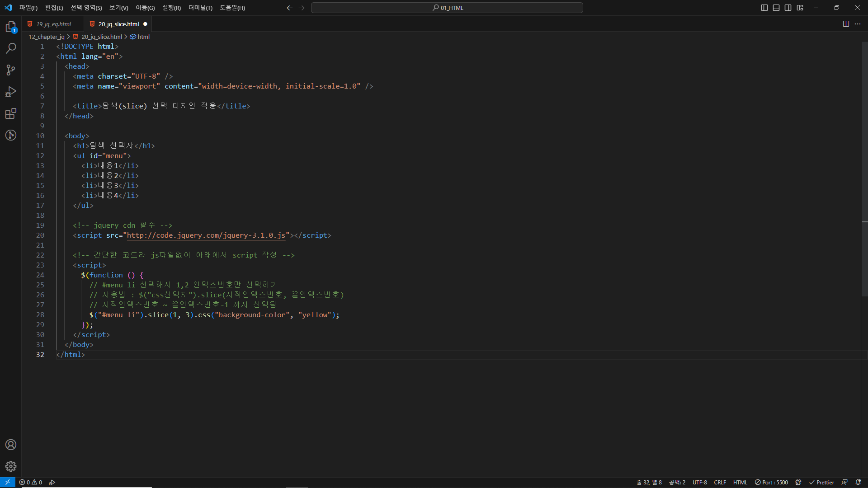This screenshot has width=868, height=488.
Task: Split the editor to the right
Action: pos(846,24)
